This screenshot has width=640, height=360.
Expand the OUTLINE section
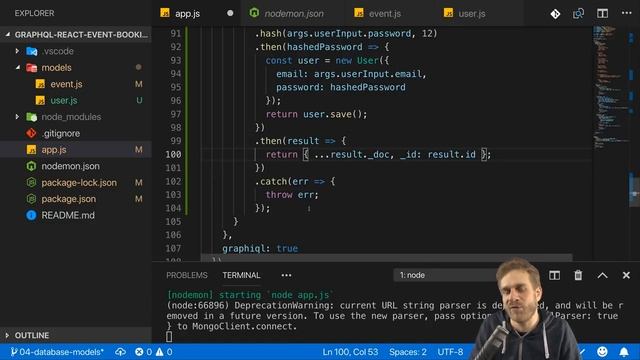[76, 336]
